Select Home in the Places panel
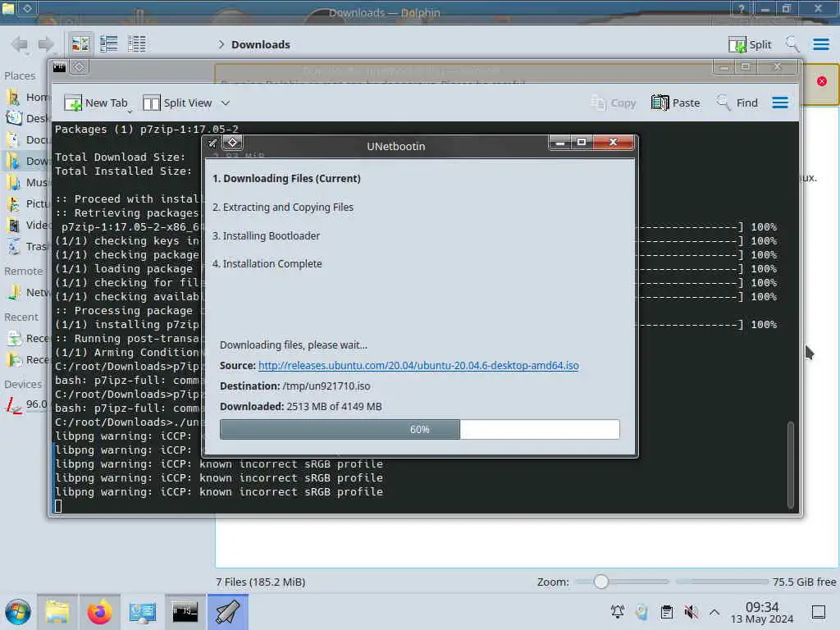The image size is (840, 630). tap(27, 97)
